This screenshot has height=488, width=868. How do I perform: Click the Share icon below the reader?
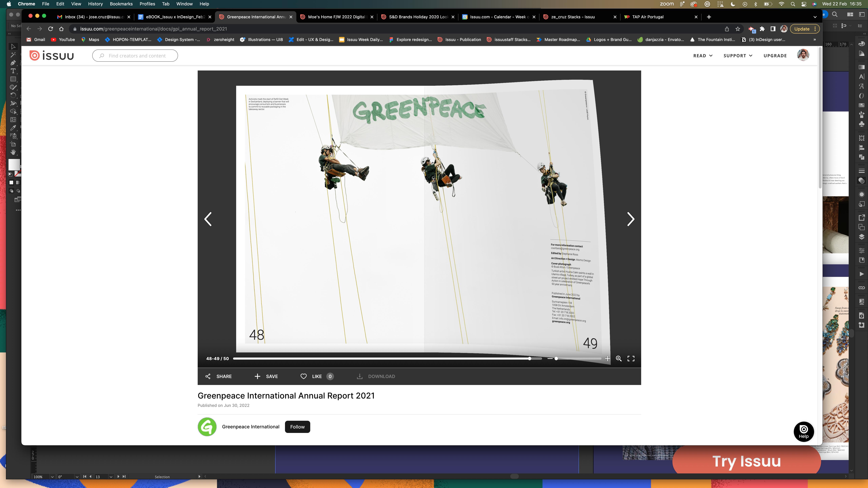click(208, 376)
